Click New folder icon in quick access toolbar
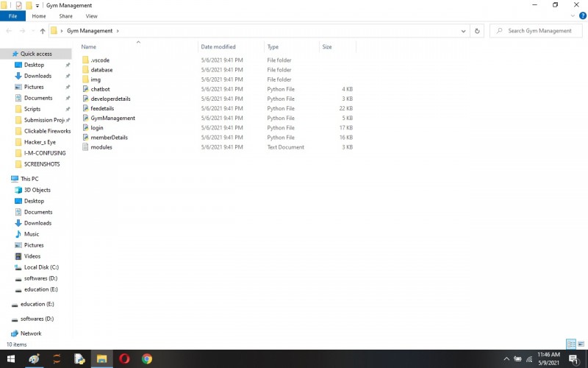Screen dimensions: 588x368 (x=29, y=5)
